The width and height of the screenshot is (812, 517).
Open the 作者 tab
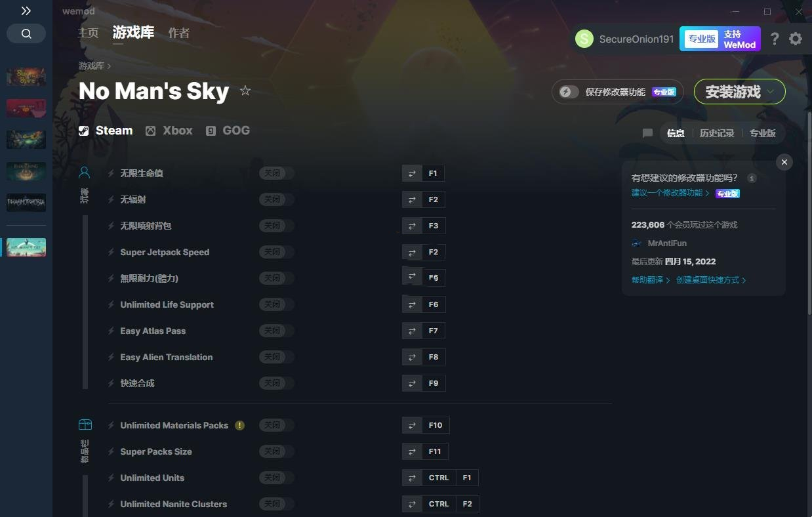[x=179, y=33]
